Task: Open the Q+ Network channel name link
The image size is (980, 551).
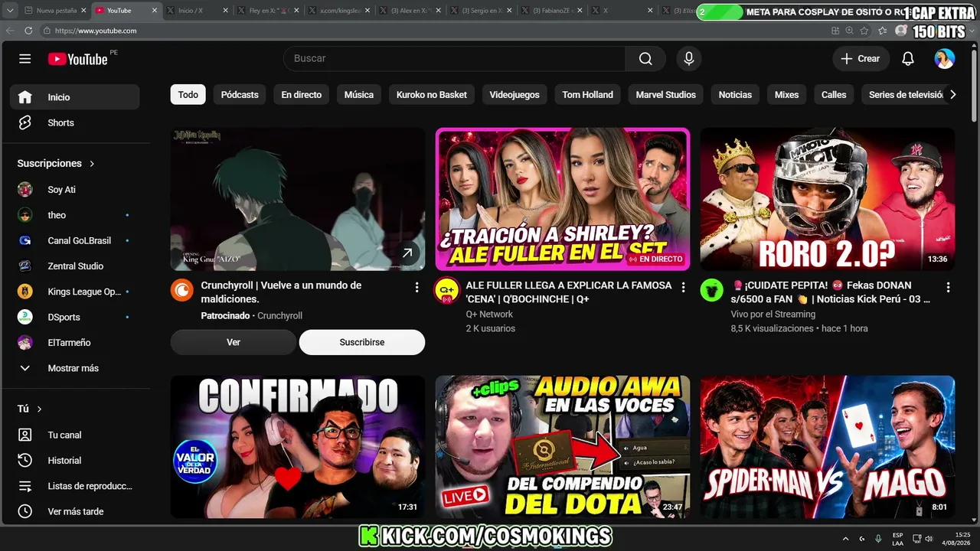Action: pos(489,315)
